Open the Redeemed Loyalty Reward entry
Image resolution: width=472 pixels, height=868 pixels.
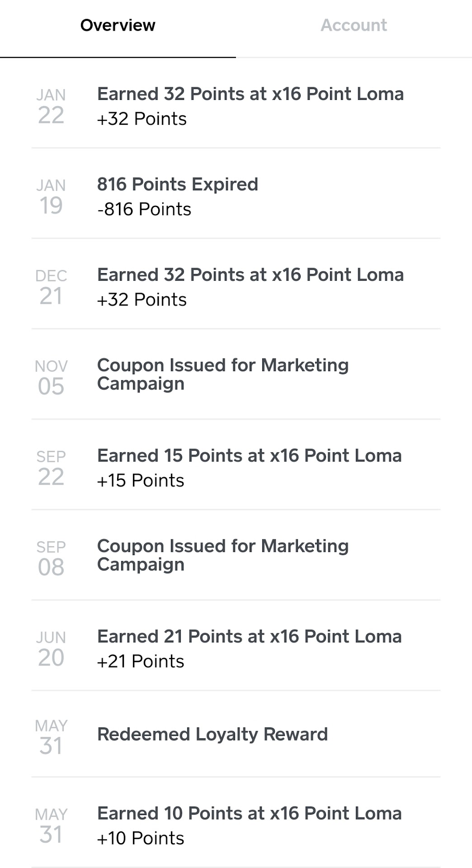[212, 735]
